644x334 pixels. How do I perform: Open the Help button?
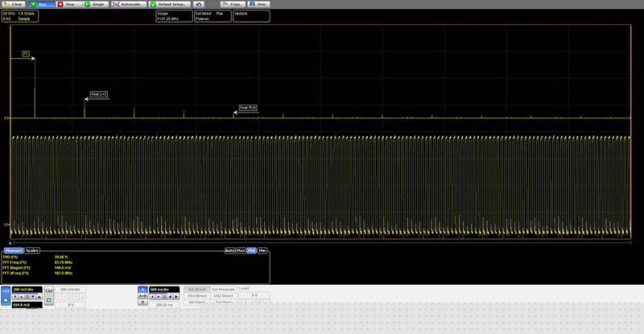(x=259, y=4)
